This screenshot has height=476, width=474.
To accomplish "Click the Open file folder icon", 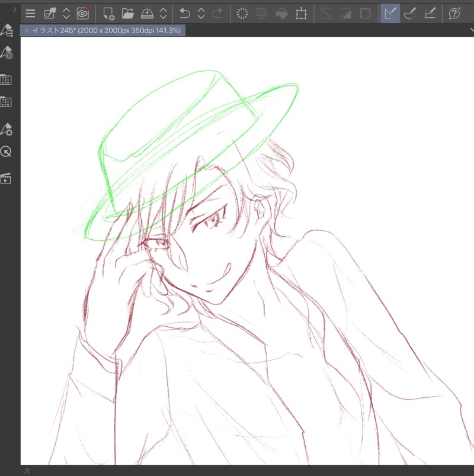I will (127, 14).
